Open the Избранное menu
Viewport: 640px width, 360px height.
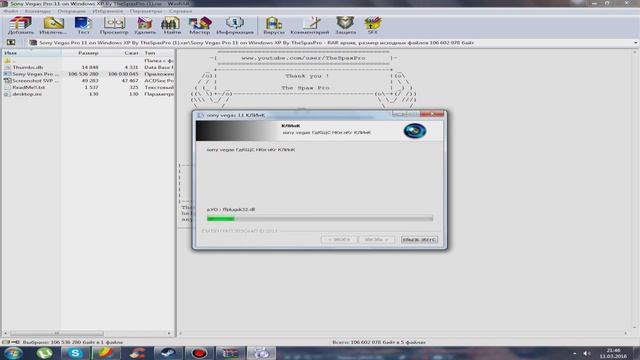[107, 11]
